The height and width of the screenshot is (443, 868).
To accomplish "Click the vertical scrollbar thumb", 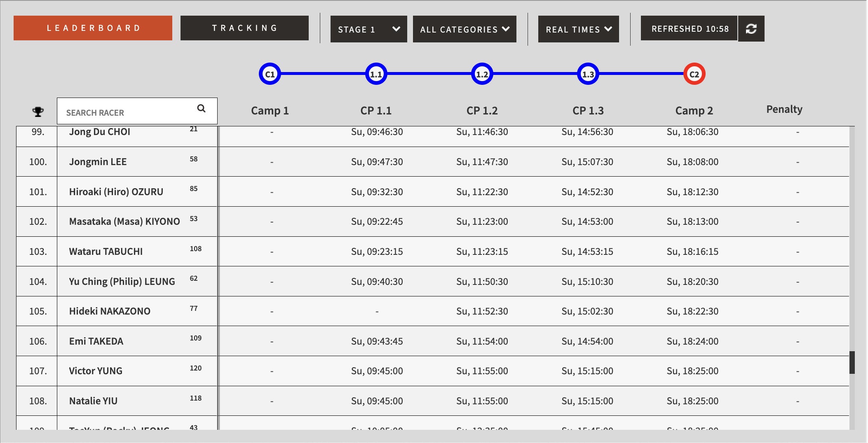I will pyautogui.click(x=852, y=362).
